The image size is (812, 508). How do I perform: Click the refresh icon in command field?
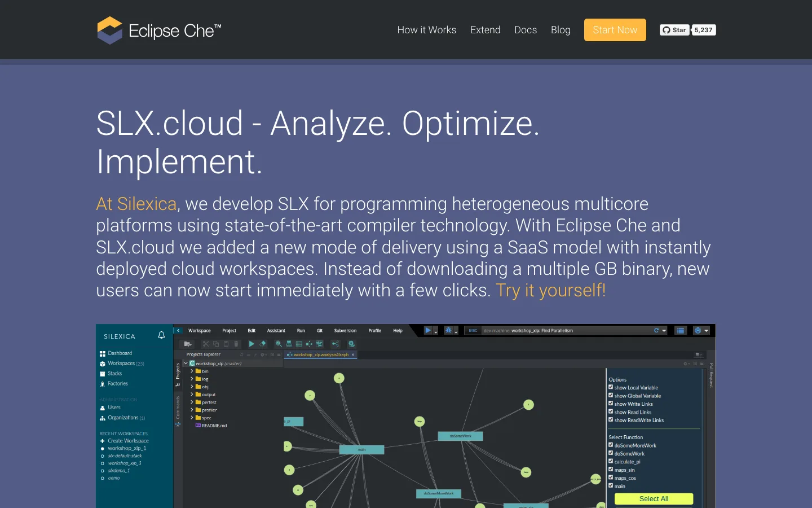coord(656,331)
